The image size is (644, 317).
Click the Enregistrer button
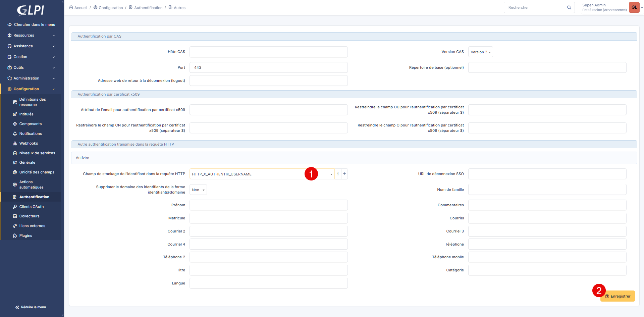pos(618,296)
